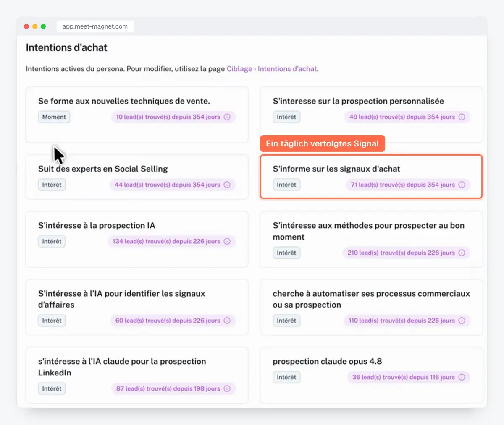The width and height of the screenshot is (504, 425).
Task: Click the Moment tag on sales techniques card
Action: pos(54,117)
